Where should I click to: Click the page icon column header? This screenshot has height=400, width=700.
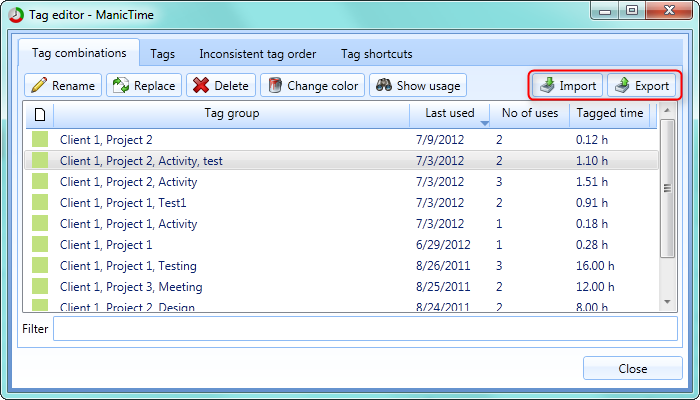coord(40,115)
